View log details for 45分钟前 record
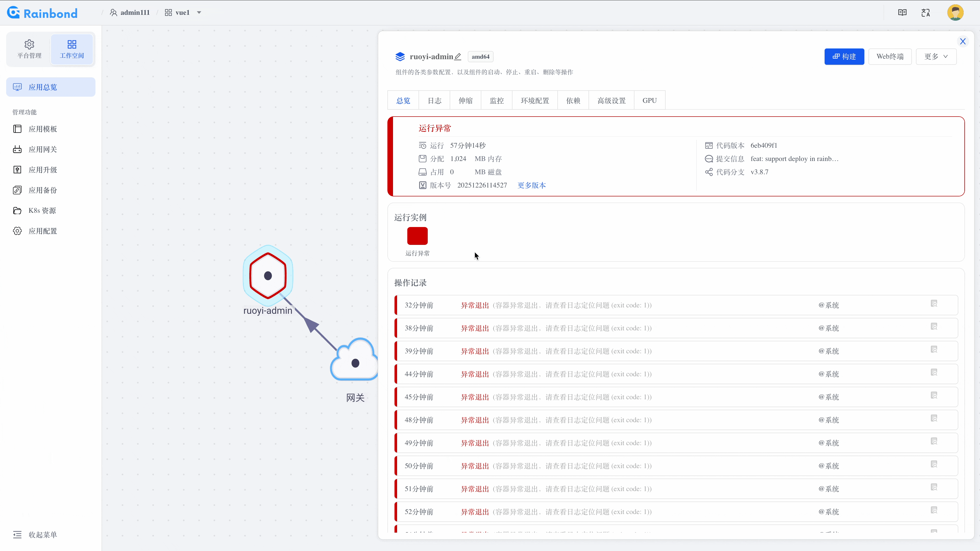This screenshot has height=551, width=980. coord(934,395)
